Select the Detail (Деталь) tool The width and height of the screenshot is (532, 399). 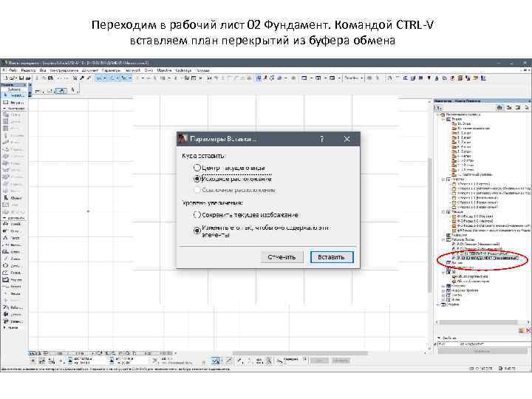point(13,314)
